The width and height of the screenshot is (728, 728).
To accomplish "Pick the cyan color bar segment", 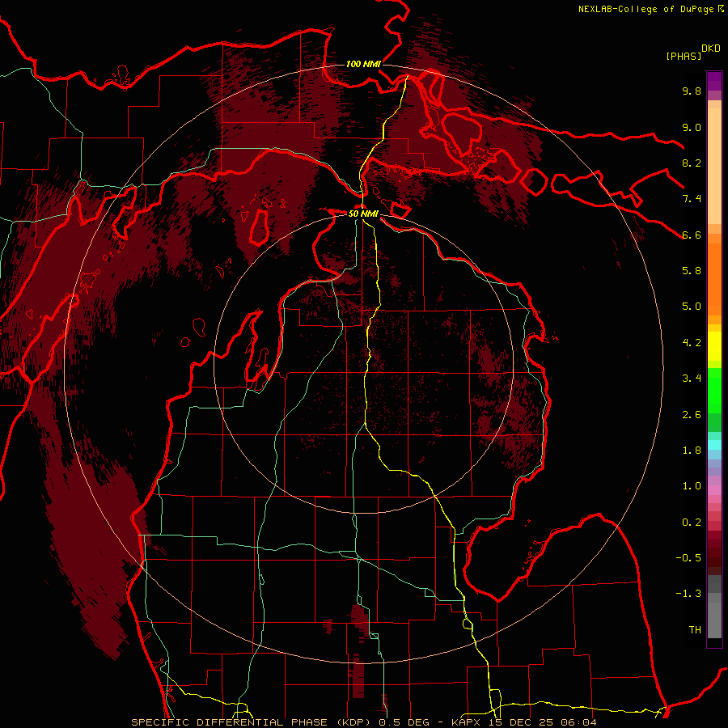I will pyautogui.click(x=714, y=445).
